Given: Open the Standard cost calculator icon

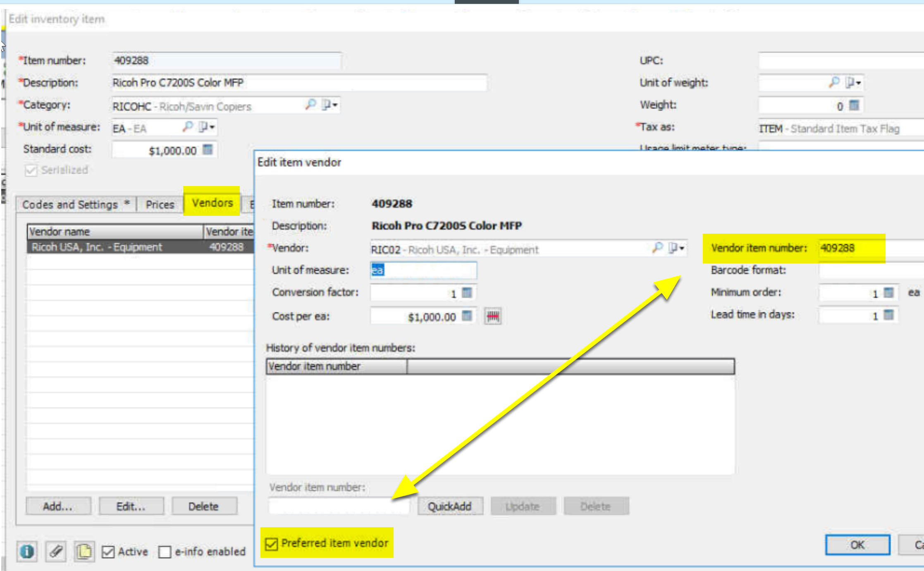Looking at the screenshot, I should point(208,150).
